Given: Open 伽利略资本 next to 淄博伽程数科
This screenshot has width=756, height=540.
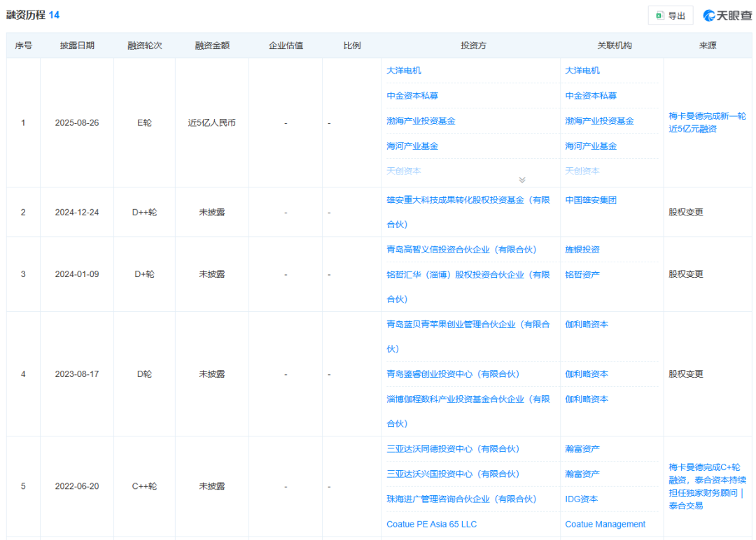Looking at the screenshot, I should point(587,399).
